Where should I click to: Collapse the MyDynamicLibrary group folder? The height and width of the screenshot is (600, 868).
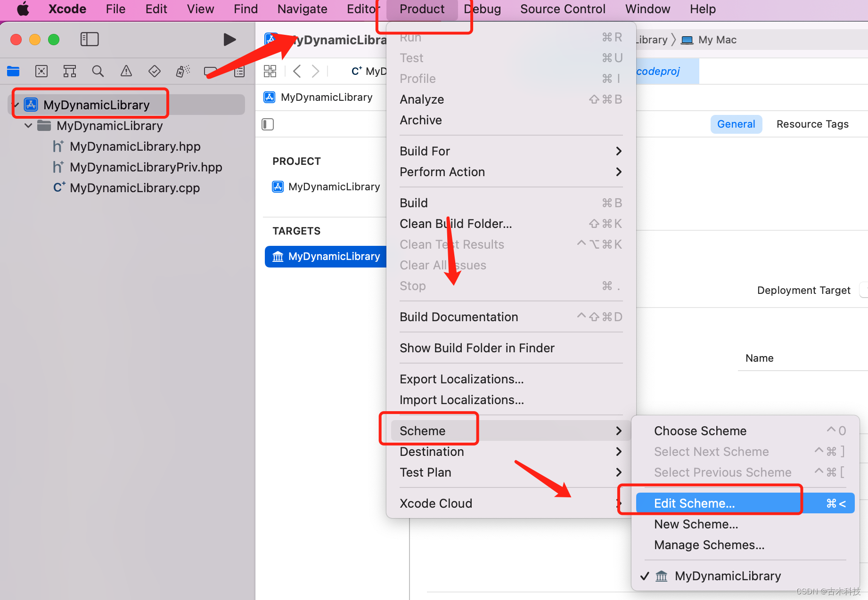click(28, 126)
